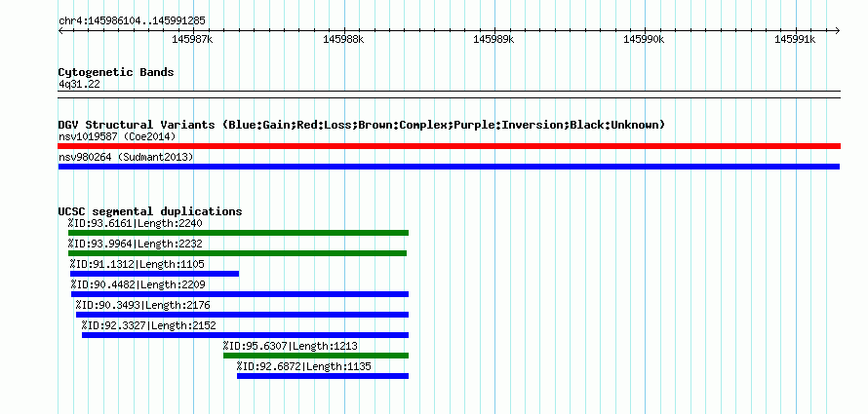Select green duplication bar with length 2240
This screenshot has height=414, width=868.
coord(238,233)
